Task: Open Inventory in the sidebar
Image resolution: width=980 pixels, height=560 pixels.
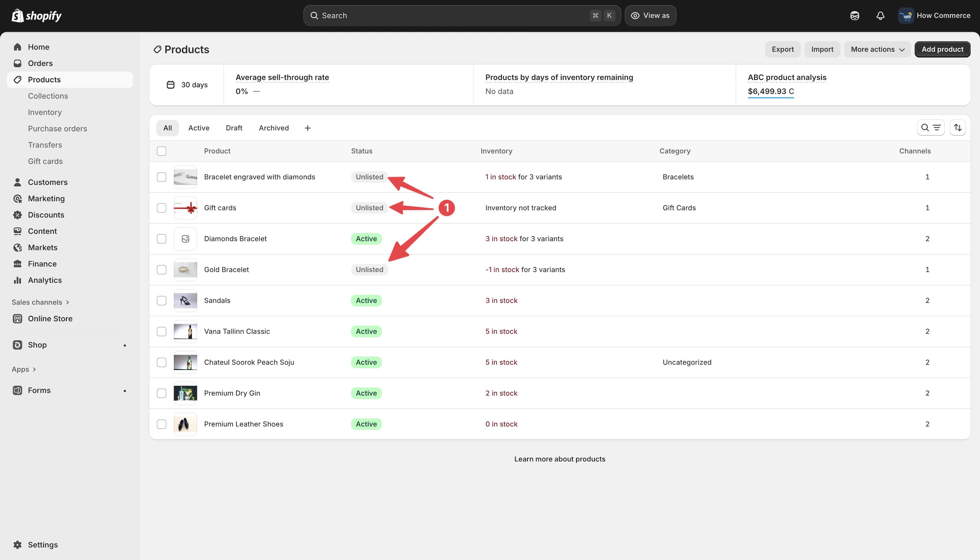Action: point(45,112)
